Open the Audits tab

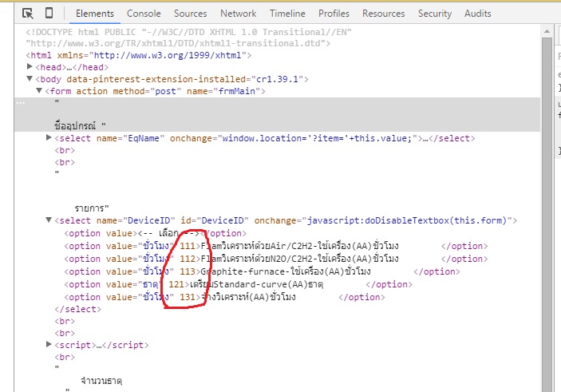tap(478, 14)
